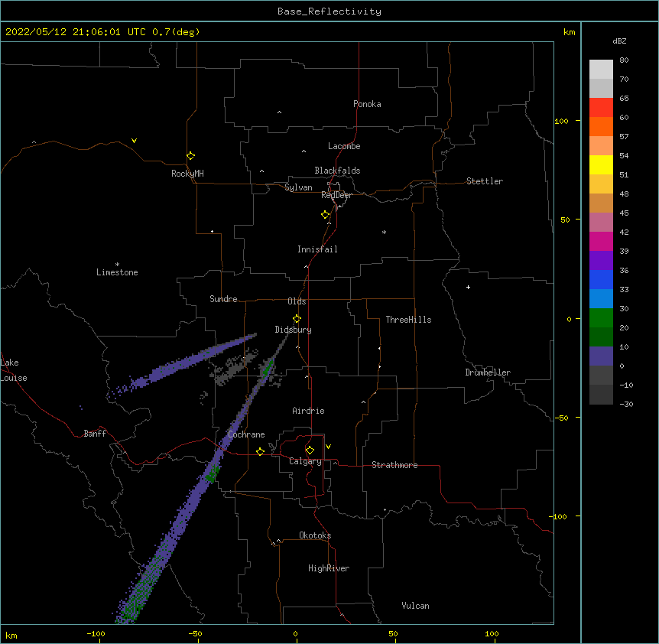Click the Banff city label

click(95, 434)
